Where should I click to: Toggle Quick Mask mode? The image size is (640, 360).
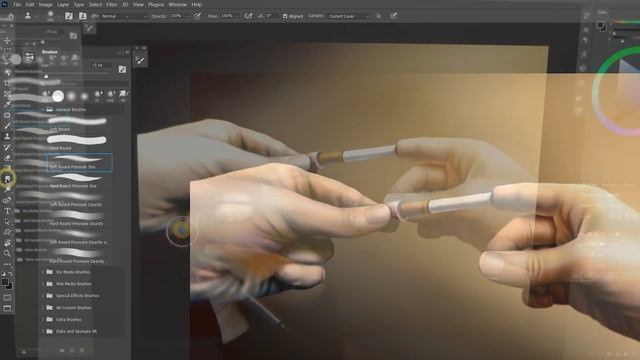(x=7, y=298)
